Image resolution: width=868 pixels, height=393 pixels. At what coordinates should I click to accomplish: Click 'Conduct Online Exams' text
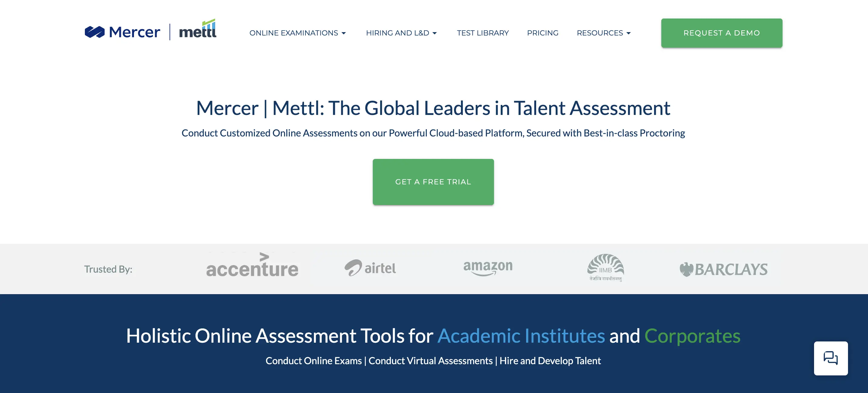[x=313, y=361]
